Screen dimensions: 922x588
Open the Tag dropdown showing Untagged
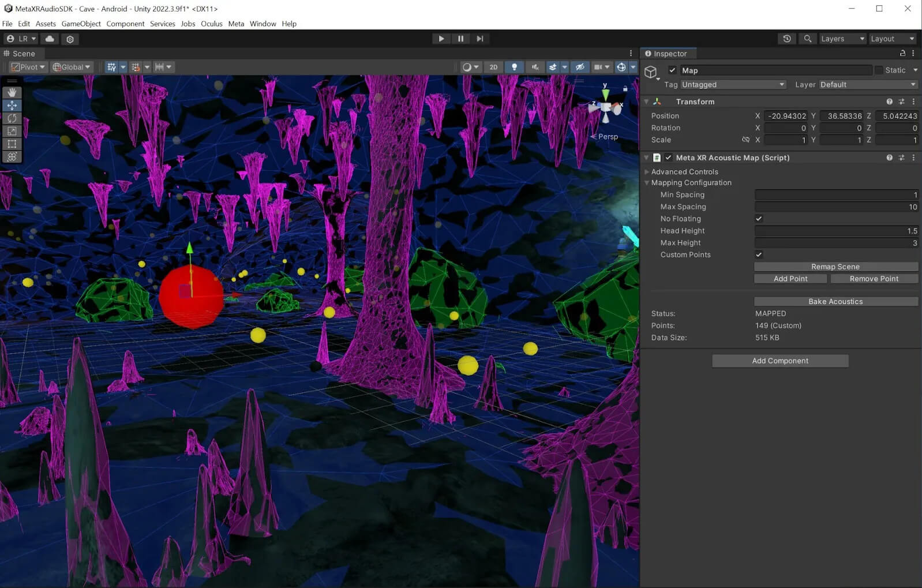click(733, 85)
